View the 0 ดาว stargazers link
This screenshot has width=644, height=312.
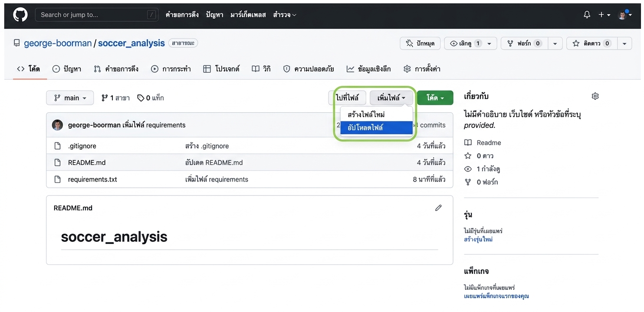479,156
